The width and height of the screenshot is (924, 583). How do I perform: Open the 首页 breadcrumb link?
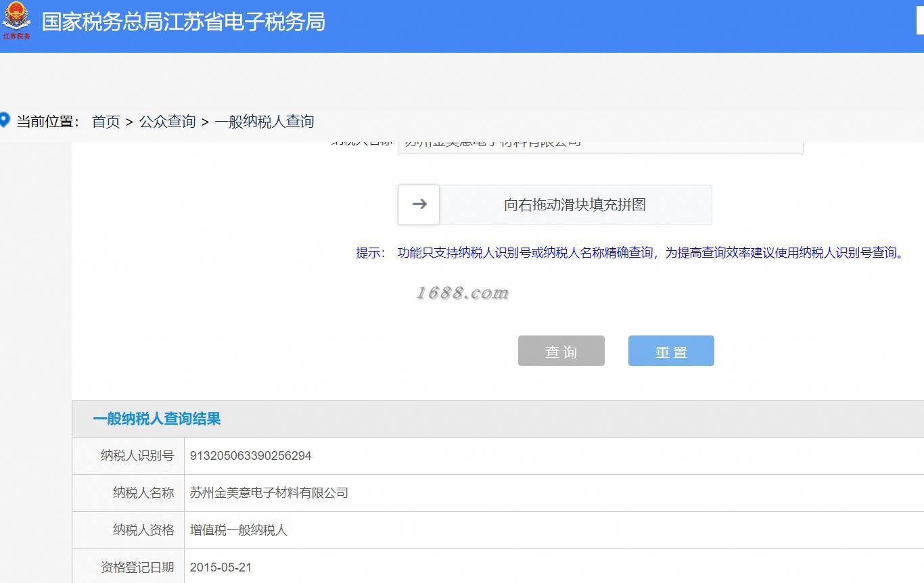pyautogui.click(x=106, y=122)
